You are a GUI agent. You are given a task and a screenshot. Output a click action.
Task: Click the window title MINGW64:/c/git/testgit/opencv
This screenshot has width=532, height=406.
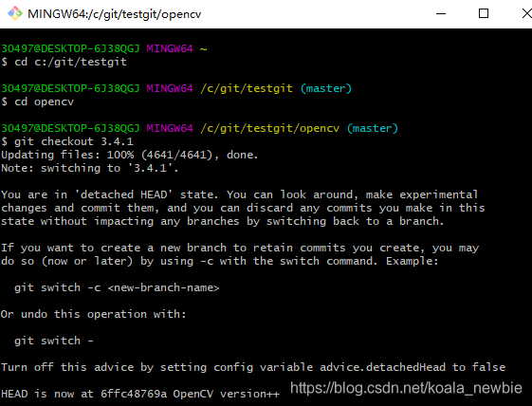pos(115,14)
